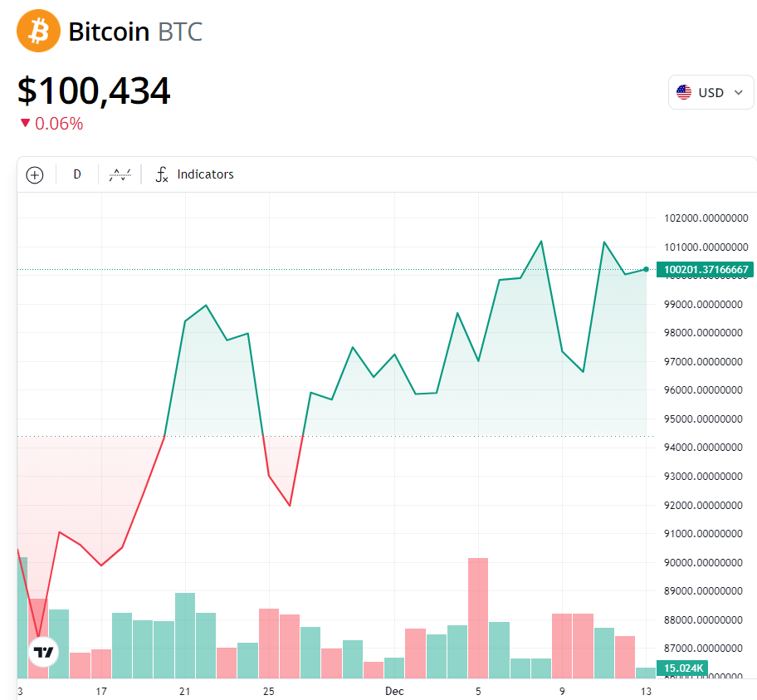Click the $100,434 price heading
This screenshot has height=700, width=757.
(x=94, y=91)
